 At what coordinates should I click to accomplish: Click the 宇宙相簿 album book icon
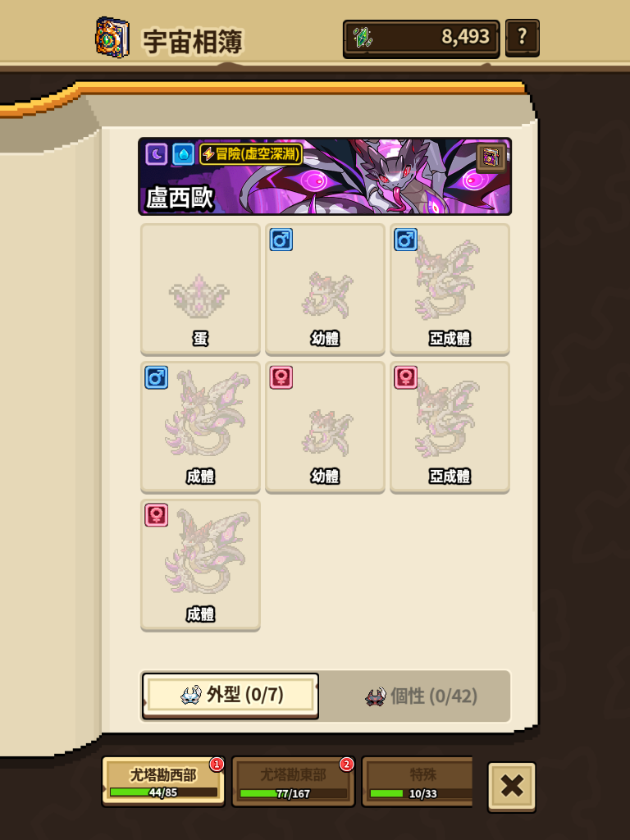point(112,37)
